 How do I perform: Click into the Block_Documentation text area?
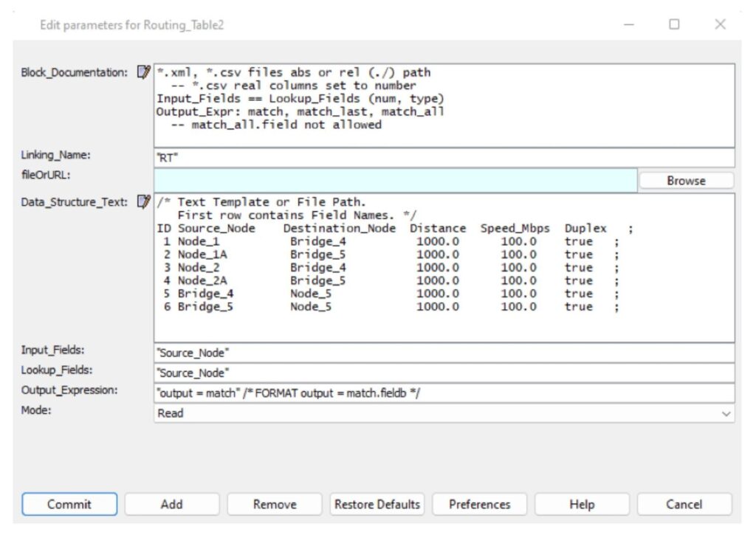click(444, 105)
